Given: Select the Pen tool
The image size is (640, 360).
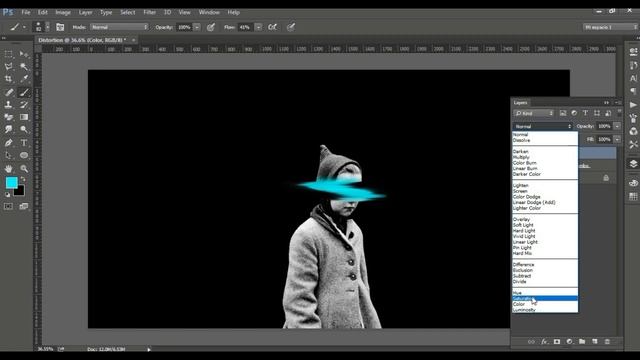Looking at the screenshot, I should tap(8, 143).
